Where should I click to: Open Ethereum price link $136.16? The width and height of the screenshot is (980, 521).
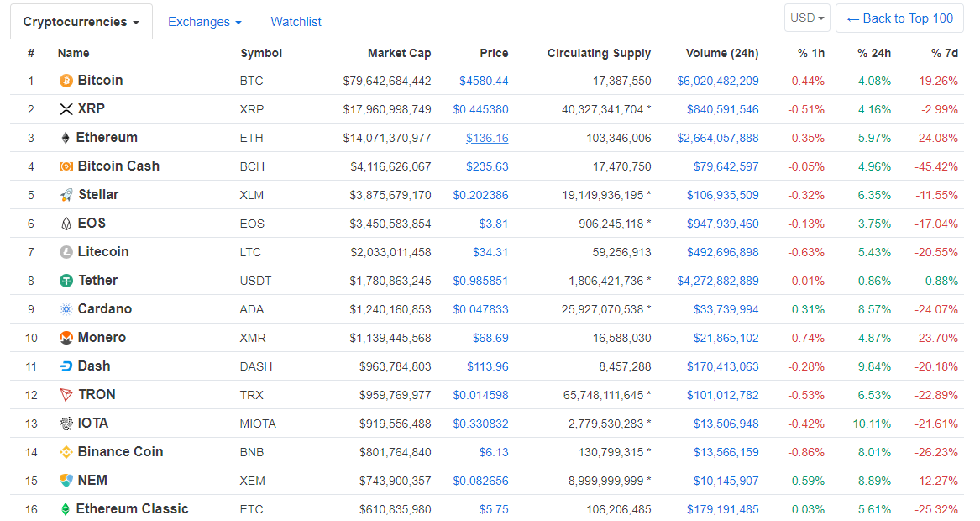[487, 138]
